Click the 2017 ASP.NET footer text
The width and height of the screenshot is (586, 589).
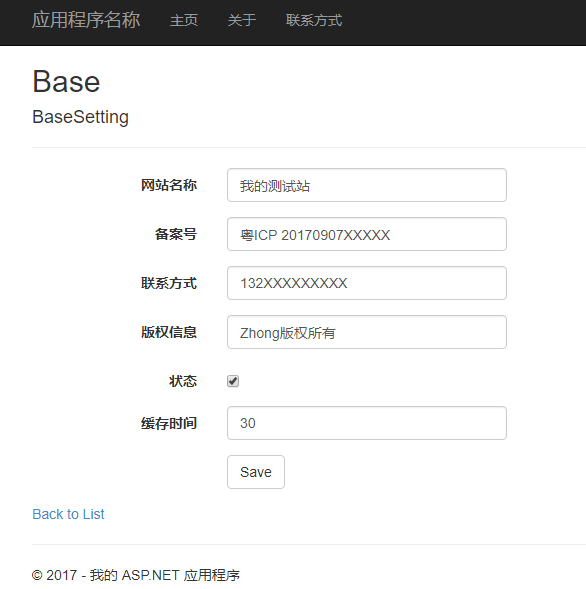pyautogui.click(x=136, y=575)
